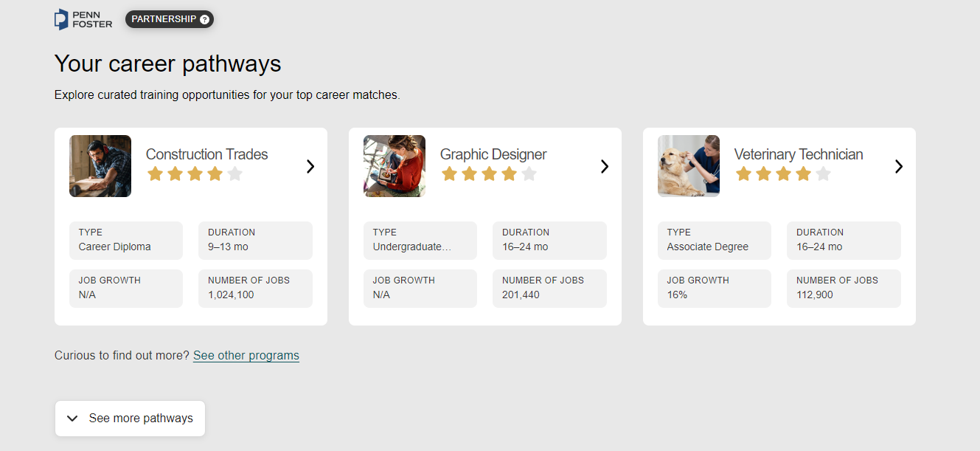Select the Veterinary Technician dog photo
Image resolution: width=980 pixels, height=451 pixels.
tap(689, 166)
